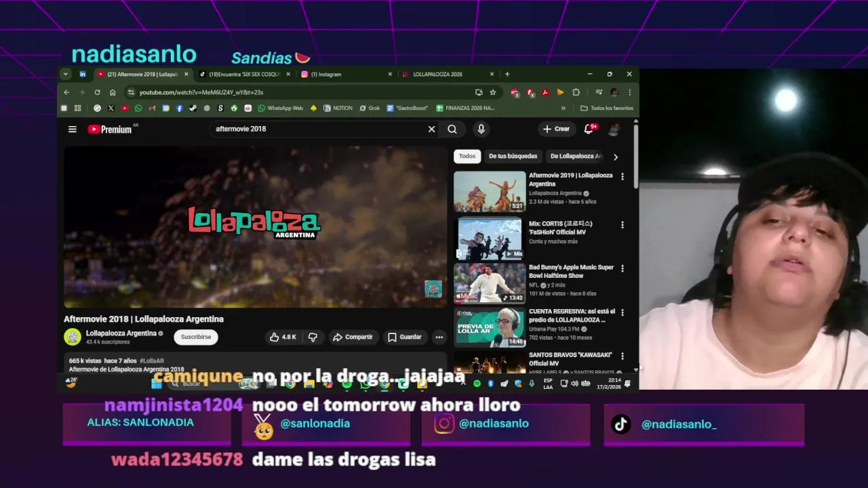Image resolution: width=868 pixels, height=488 pixels.
Task: Open the Grok bookmark
Action: (370, 108)
